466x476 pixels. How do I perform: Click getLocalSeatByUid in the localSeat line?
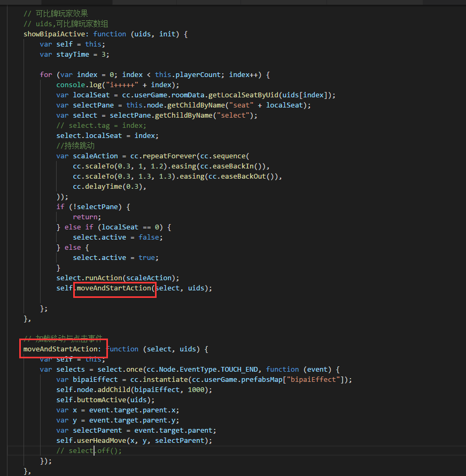(243, 95)
